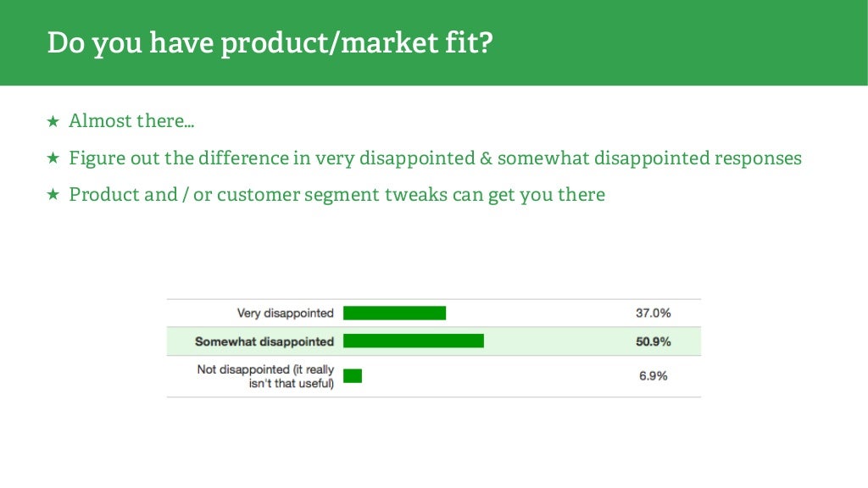Click the 37.0% value
The height and width of the screenshot is (488, 868).
click(x=653, y=313)
